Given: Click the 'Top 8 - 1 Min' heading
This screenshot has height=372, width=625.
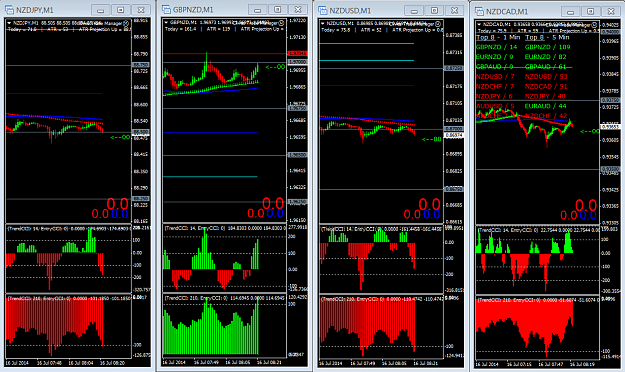Looking at the screenshot, I should point(498,37).
